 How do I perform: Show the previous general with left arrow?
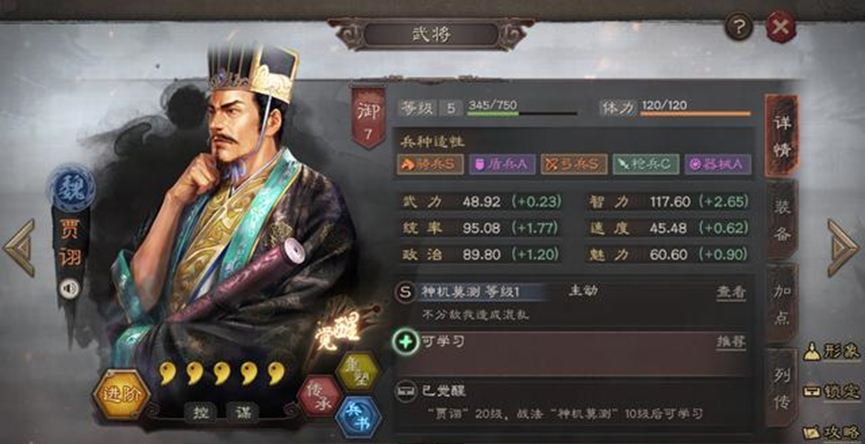(20, 247)
